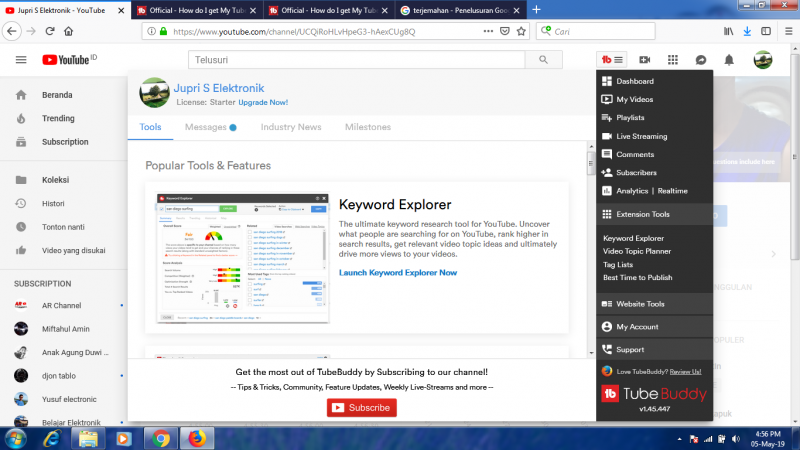Open the YouTube hamburger guide menu
The width and height of the screenshot is (800, 450).
[x=21, y=60]
